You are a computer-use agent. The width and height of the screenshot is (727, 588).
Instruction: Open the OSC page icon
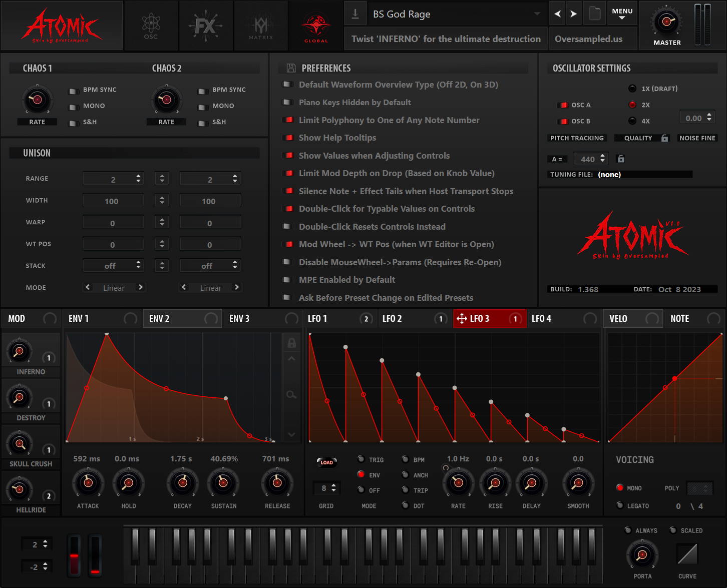click(x=151, y=26)
